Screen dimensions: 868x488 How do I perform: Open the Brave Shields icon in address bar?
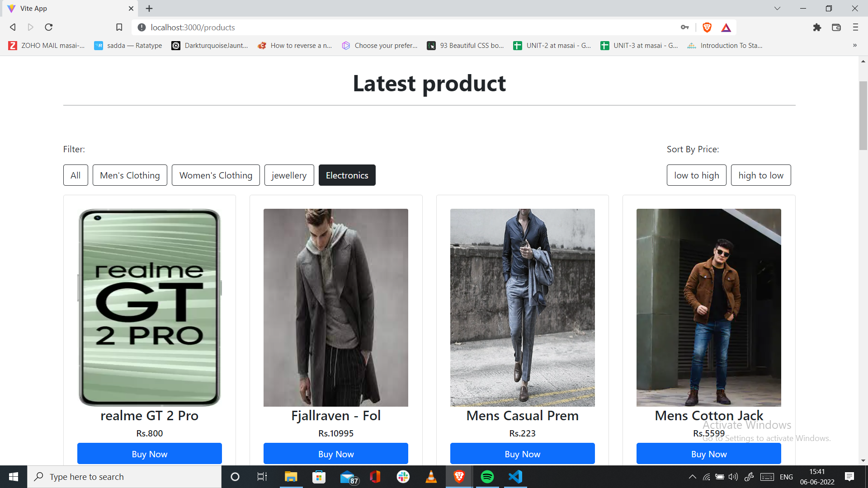pyautogui.click(x=707, y=27)
